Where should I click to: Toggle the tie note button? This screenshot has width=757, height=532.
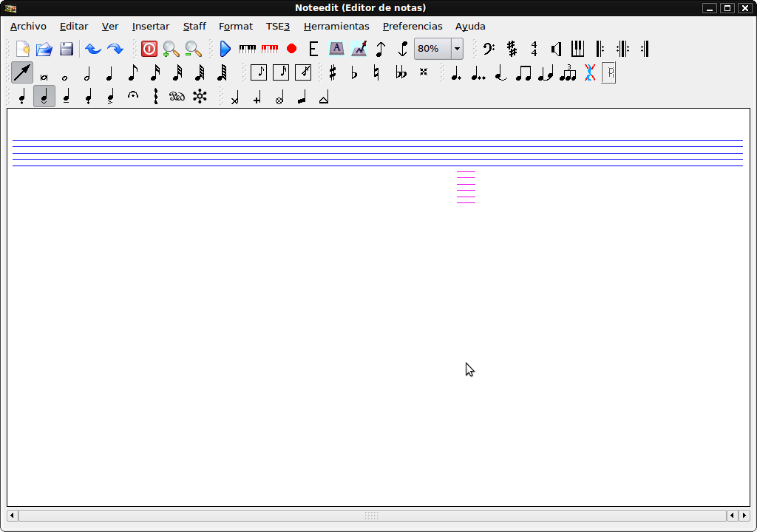pos(500,73)
